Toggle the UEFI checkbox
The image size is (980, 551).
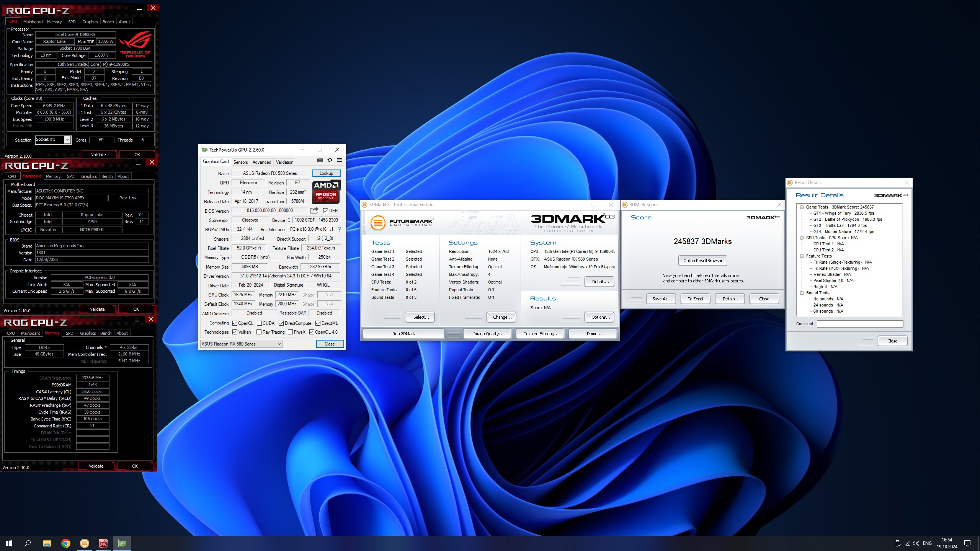tap(325, 210)
